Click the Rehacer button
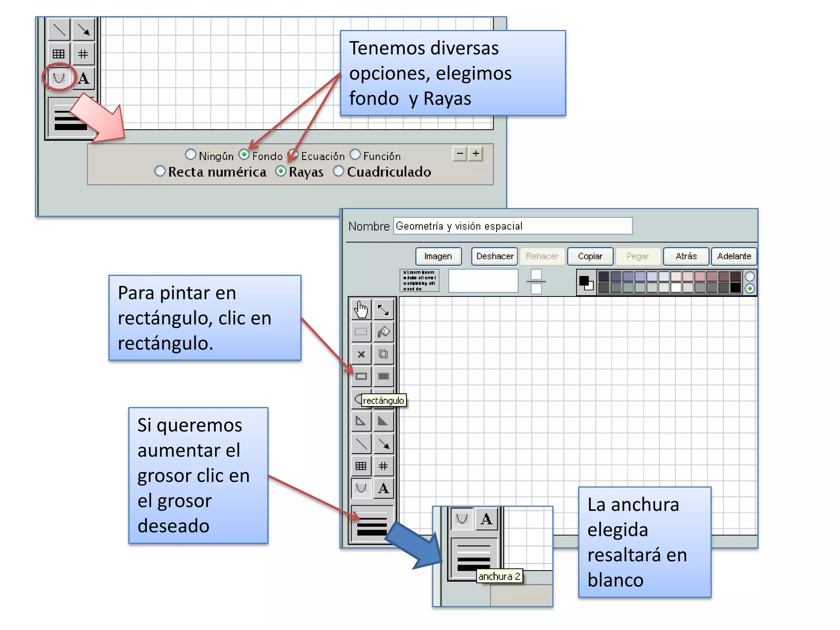Image resolution: width=840 pixels, height=630 pixels. 542,256
